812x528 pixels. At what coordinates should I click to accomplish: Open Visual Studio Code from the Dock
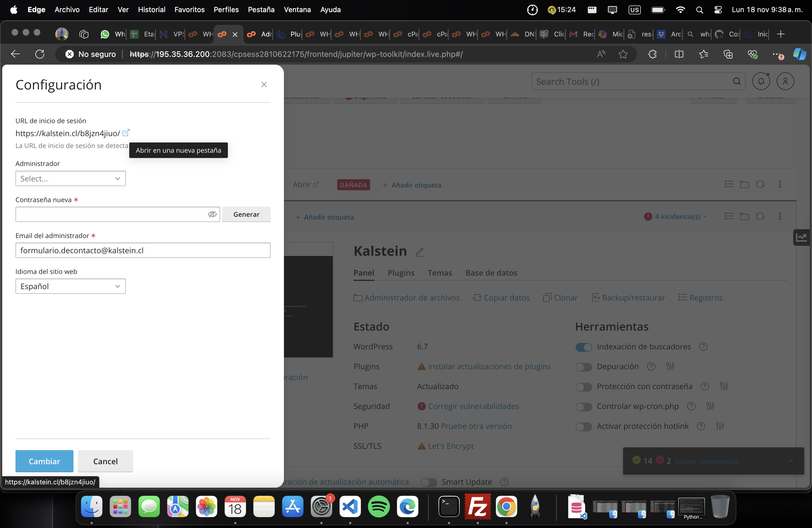click(x=350, y=506)
